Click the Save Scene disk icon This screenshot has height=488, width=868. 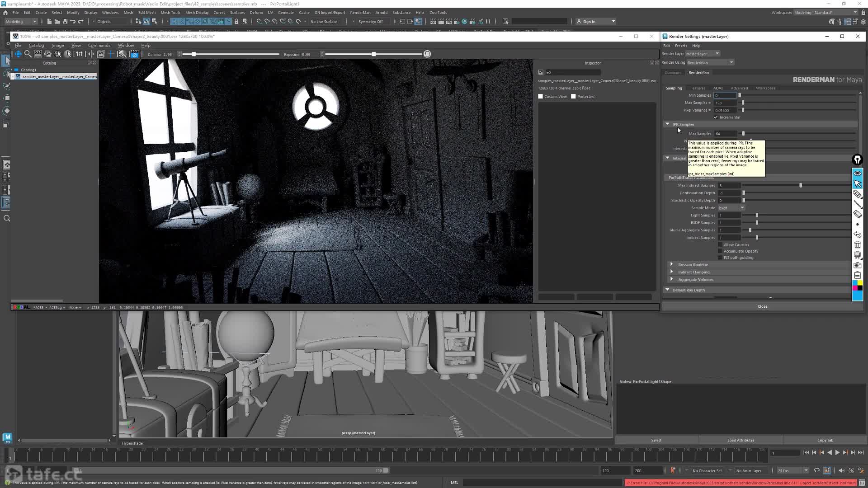(65, 21)
